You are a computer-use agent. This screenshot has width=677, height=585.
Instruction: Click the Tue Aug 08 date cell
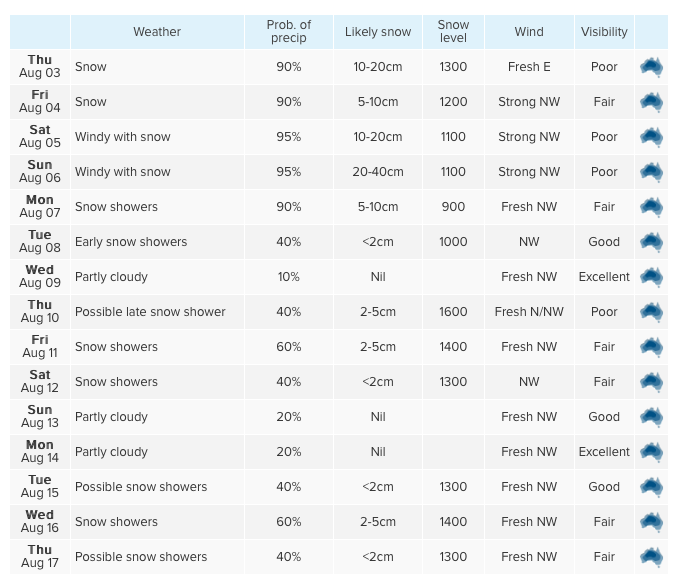coord(40,242)
